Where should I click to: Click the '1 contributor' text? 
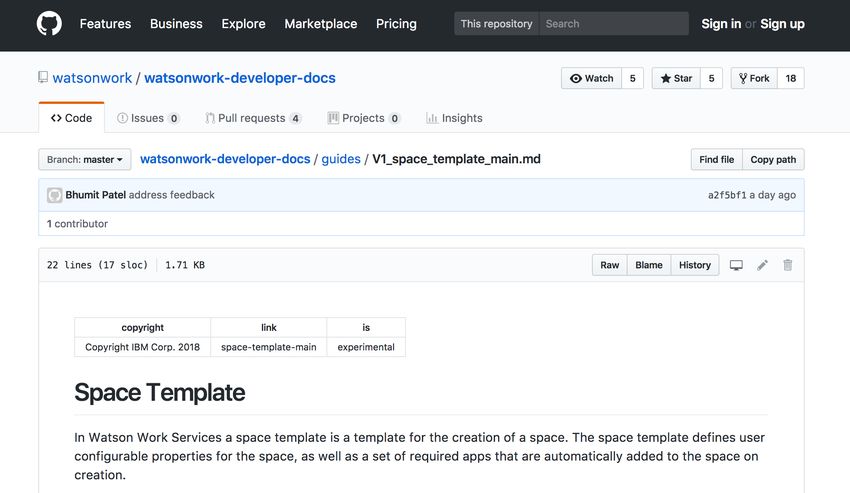click(77, 223)
